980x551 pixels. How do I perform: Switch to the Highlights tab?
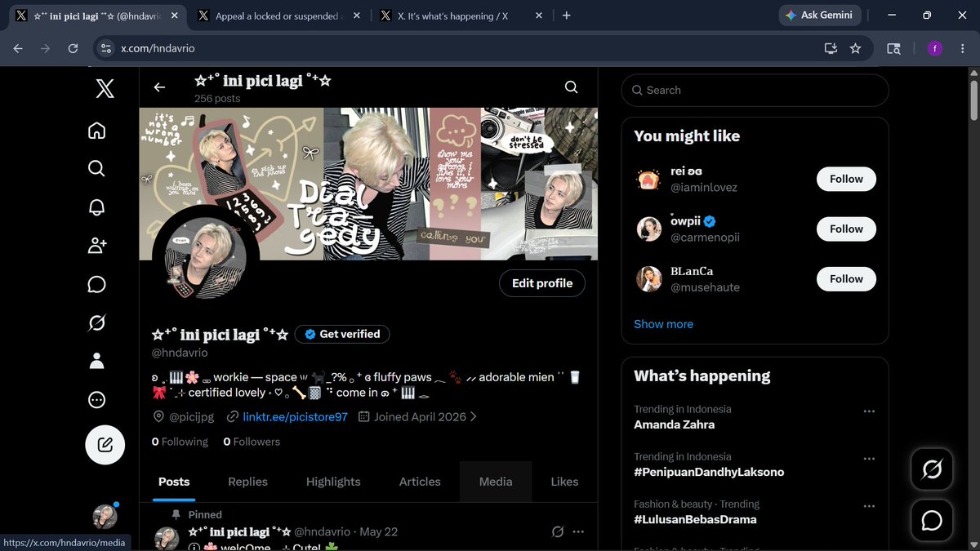pyautogui.click(x=333, y=482)
